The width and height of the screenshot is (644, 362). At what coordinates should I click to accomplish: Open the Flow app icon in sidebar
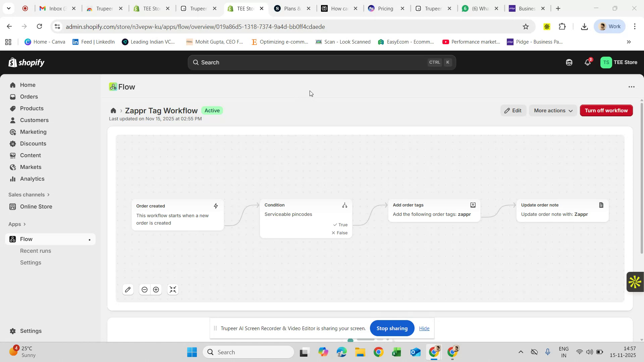(12, 239)
